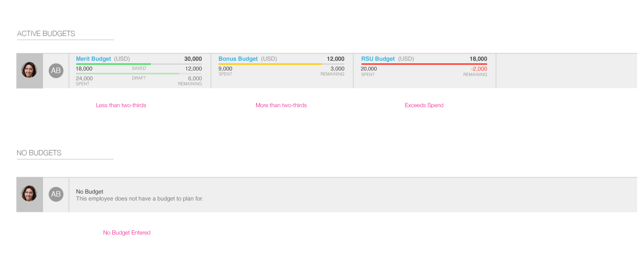Image resolution: width=644 pixels, height=260 pixels.
Task: Click the RSU Budget 18,000 total
Action: click(478, 59)
